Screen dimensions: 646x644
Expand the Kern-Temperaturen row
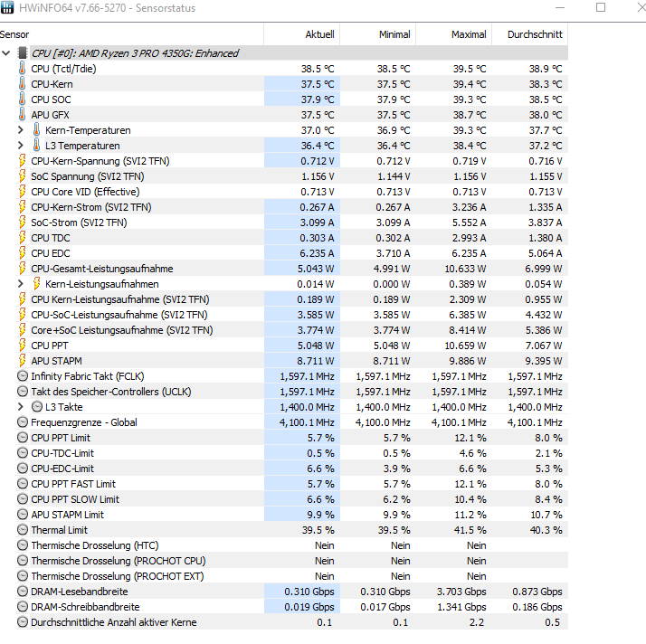tap(21, 130)
